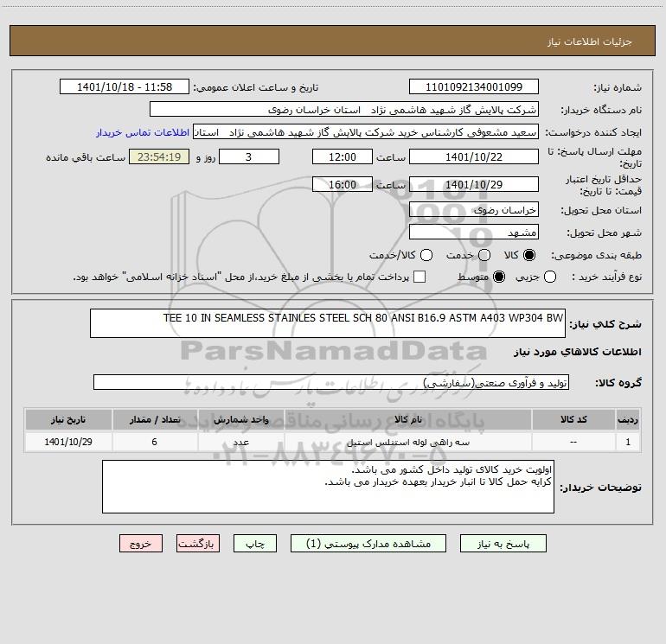
Task: Click the پاسخ به نیاز button
Action: click(503, 544)
